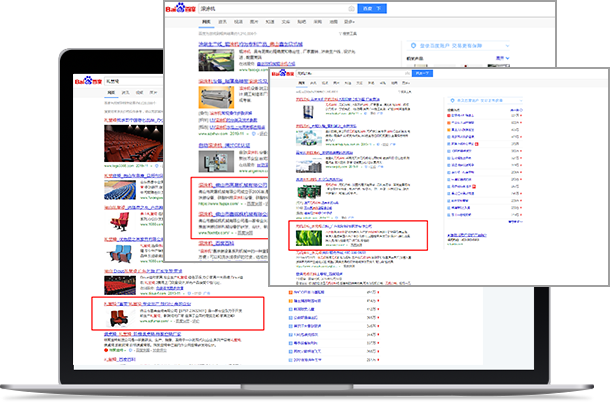Open the green leaves thumbnail in the highlighted result
The height and width of the screenshot is (402, 610).
304,236
